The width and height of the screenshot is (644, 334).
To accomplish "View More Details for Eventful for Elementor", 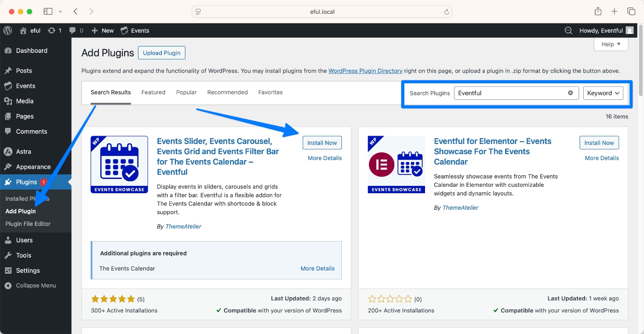I will click(x=602, y=158).
